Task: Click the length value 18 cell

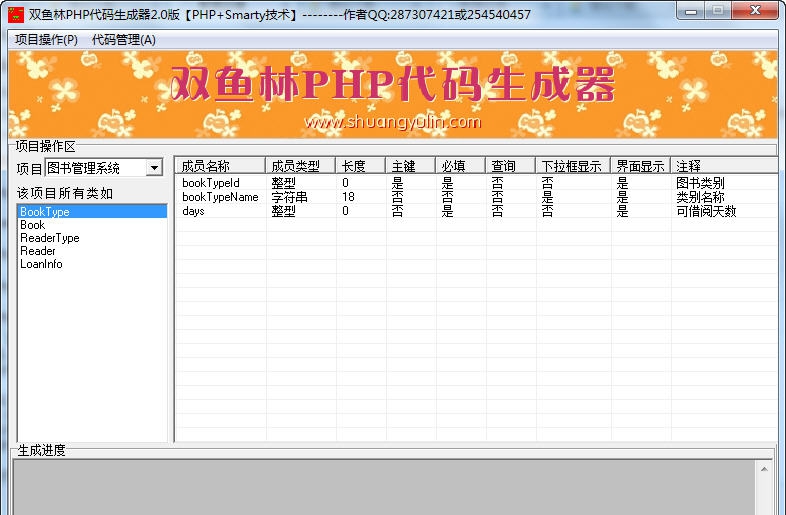Action: point(348,197)
